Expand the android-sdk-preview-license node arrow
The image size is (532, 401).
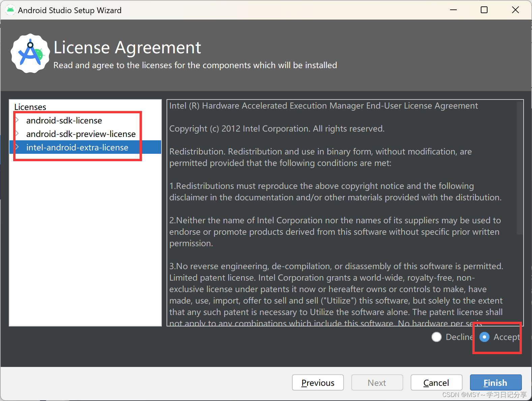click(17, 133)
